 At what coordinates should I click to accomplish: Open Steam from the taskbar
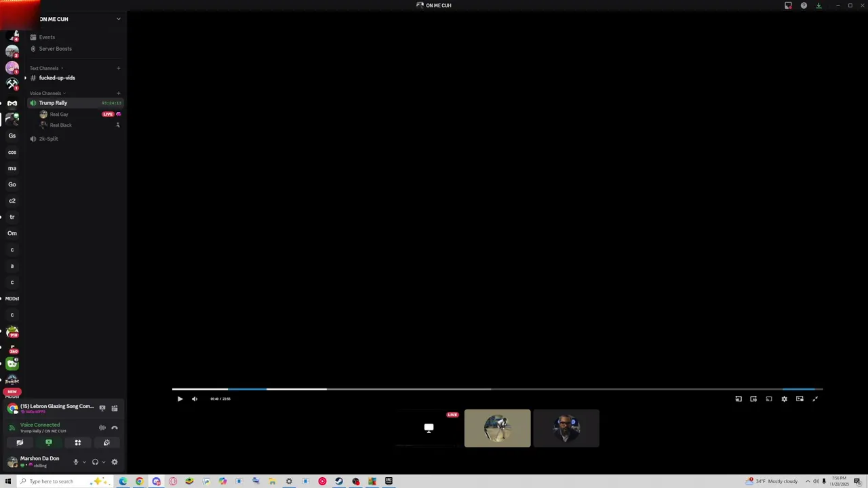[x=339, y=481]
